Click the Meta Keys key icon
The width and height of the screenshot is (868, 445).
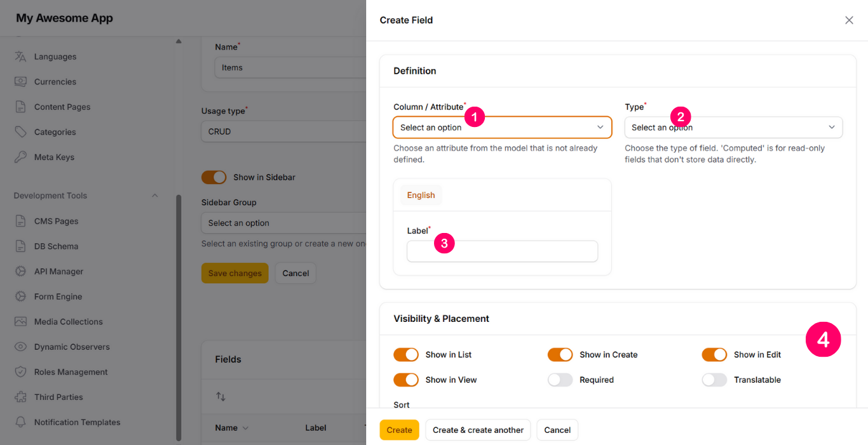[20, 157]
